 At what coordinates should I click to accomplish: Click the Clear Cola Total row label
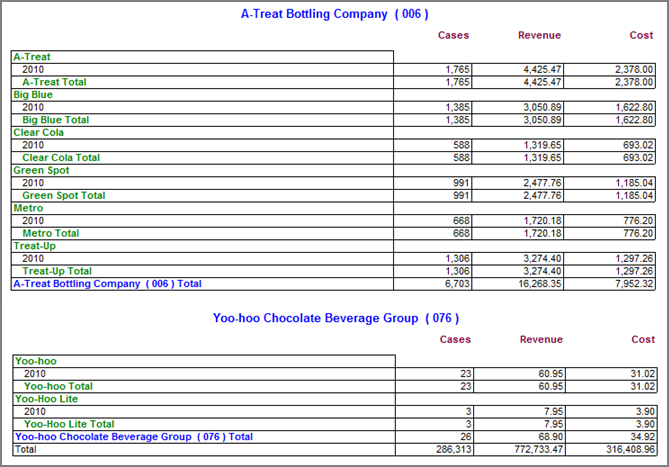click(61, 158)
